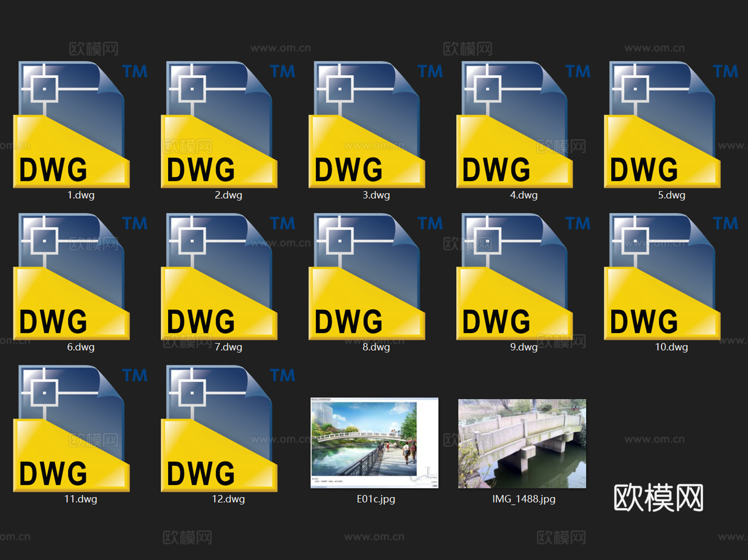Click the file name label E01c.jpg
Viewport: 748px width, 560px height.
[x=376, y=499]
